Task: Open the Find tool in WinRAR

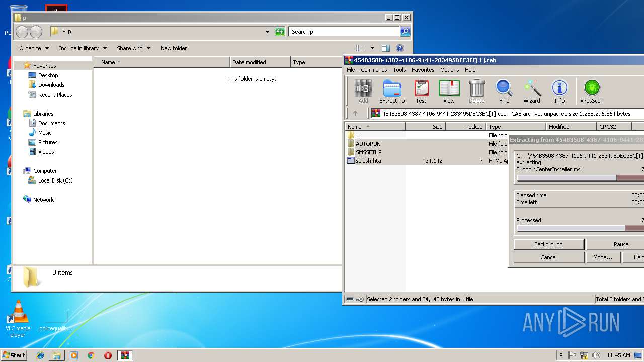Action: (x=504, y=92)
